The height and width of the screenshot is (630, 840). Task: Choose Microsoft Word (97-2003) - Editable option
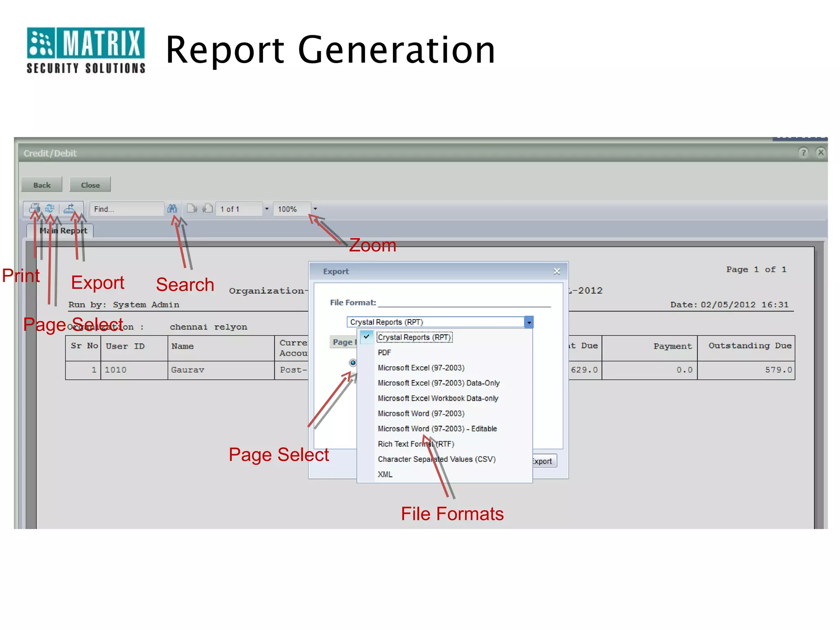point(445,429)
